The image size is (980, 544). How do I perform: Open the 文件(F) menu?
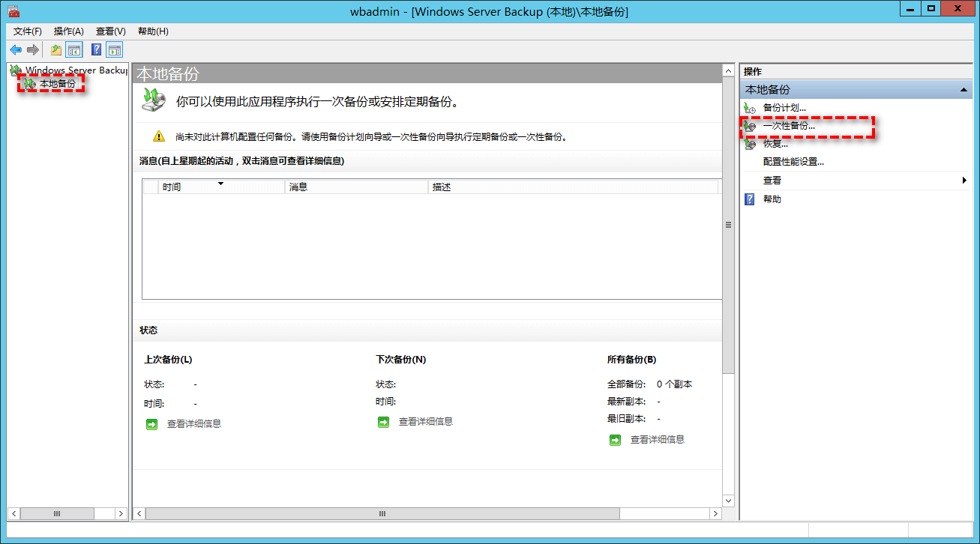point(28,31)
